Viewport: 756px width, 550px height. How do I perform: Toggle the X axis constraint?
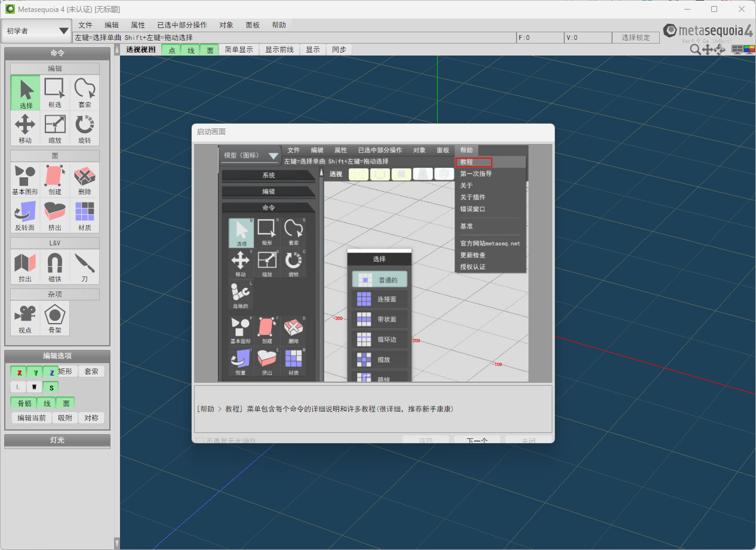(19, 372)
